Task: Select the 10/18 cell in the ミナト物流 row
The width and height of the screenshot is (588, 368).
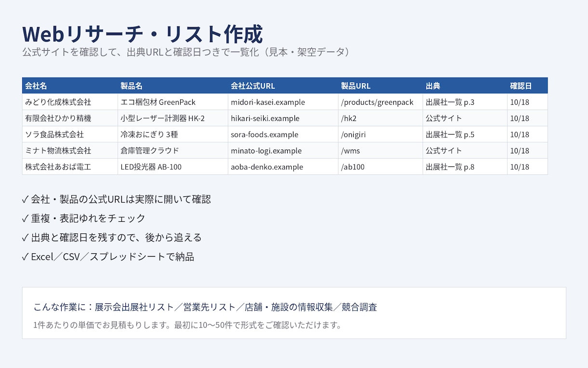Action: pos(528,150)
